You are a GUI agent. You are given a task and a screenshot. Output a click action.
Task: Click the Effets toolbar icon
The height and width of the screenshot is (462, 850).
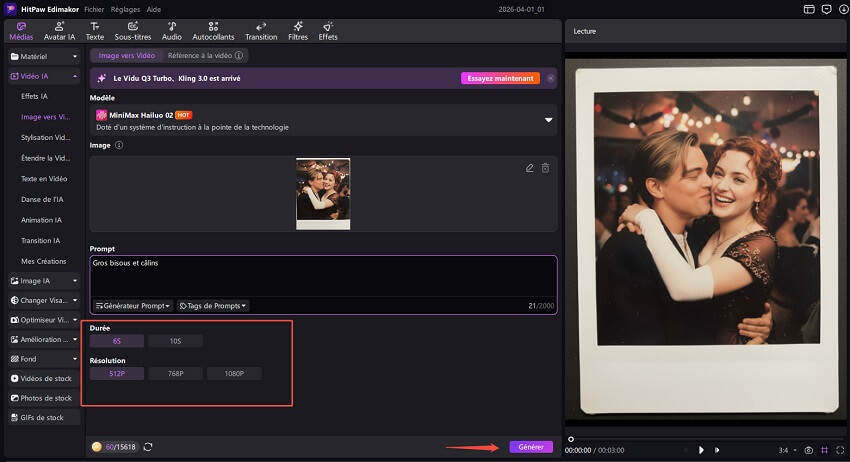(327, 30)
